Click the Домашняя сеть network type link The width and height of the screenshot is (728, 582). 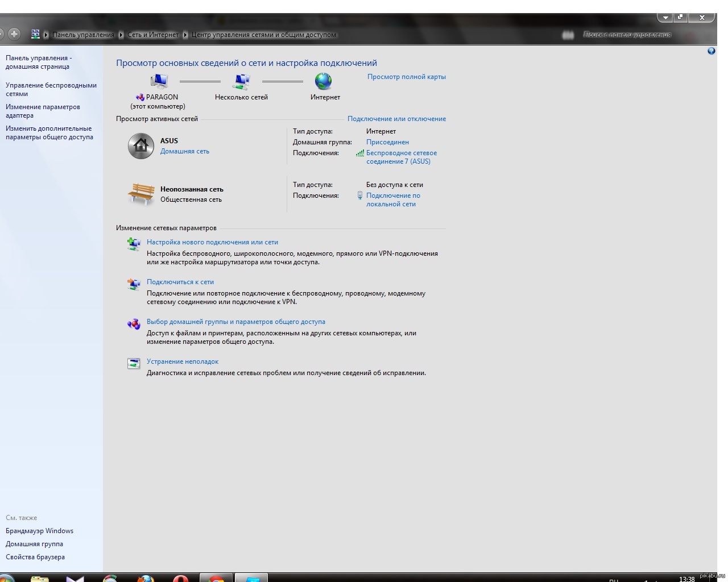point(184,151)
